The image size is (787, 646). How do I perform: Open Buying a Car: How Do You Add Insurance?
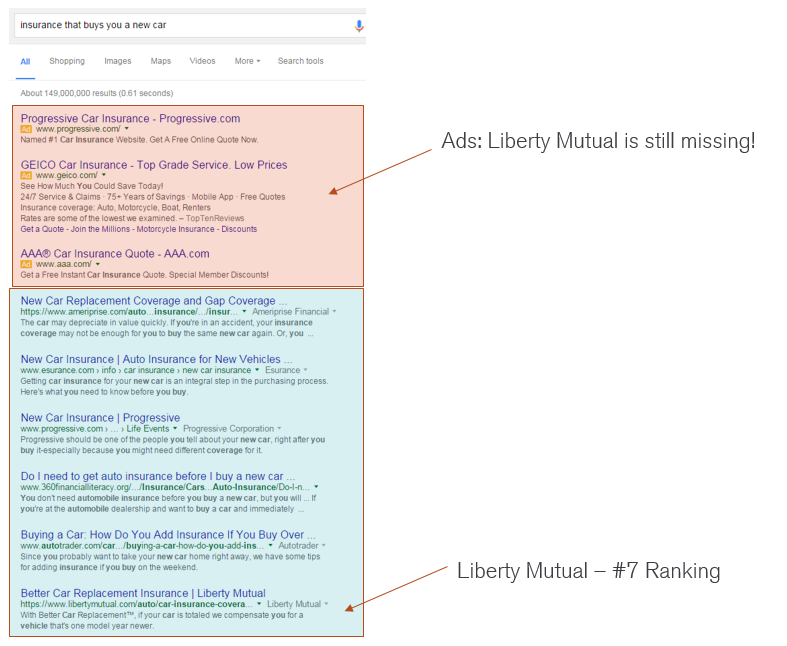(168, 535)
